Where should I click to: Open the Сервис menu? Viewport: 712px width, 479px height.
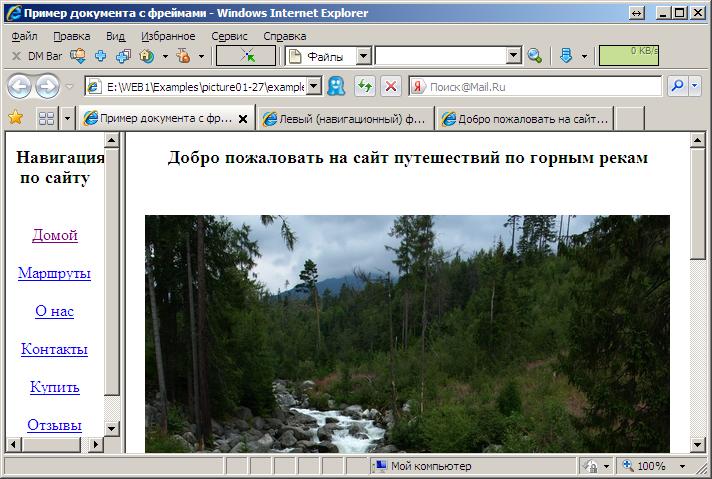[229, 36]
